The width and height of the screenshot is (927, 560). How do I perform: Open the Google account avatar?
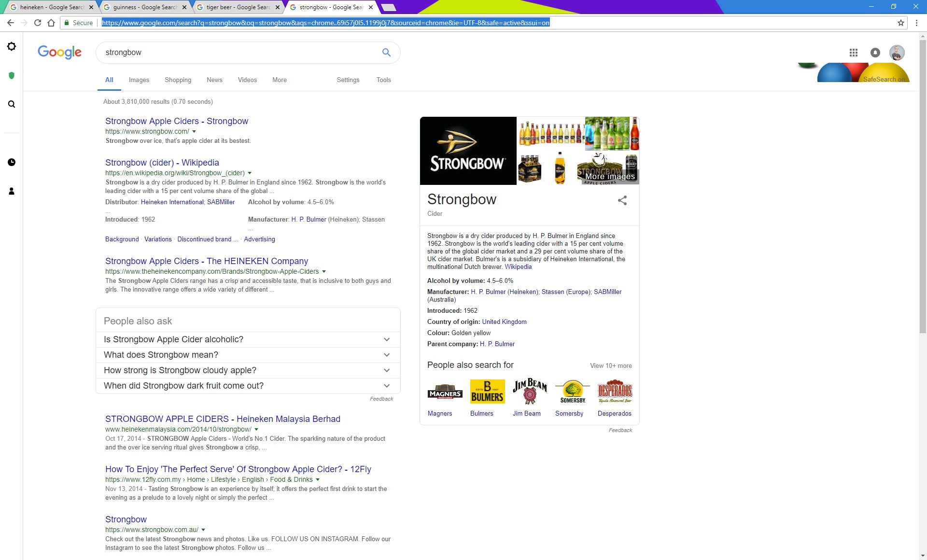(x=897, y=53)
